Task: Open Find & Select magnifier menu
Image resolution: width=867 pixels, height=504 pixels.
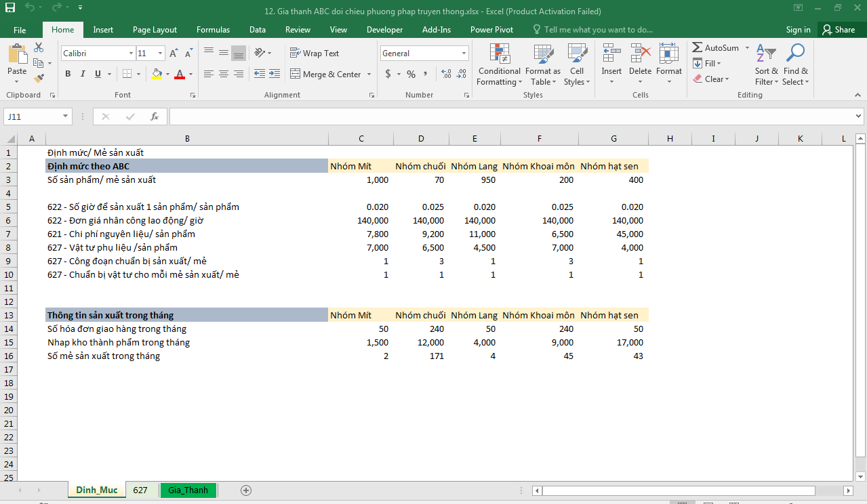Action: pyautogui.click(x=795, y=65)
